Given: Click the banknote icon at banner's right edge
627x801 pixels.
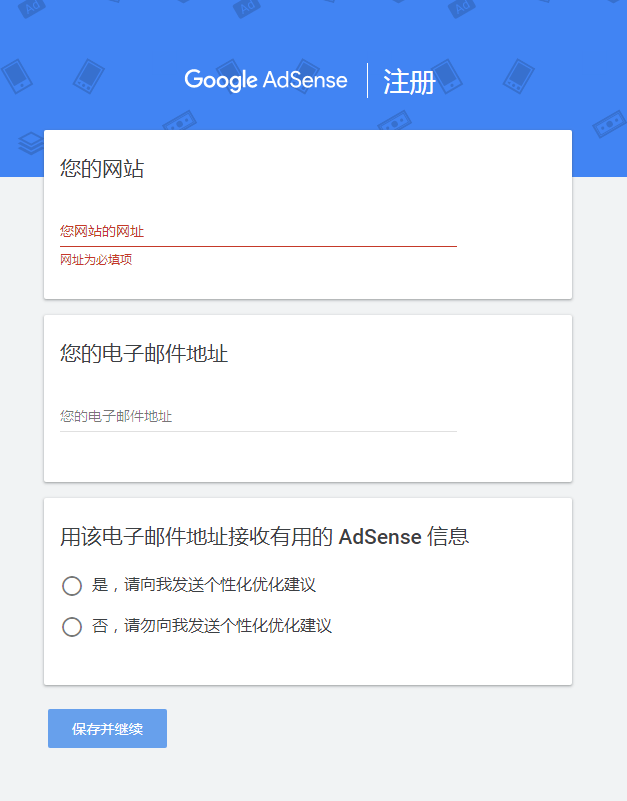Looking at the screenshot, I should [608, 125].
